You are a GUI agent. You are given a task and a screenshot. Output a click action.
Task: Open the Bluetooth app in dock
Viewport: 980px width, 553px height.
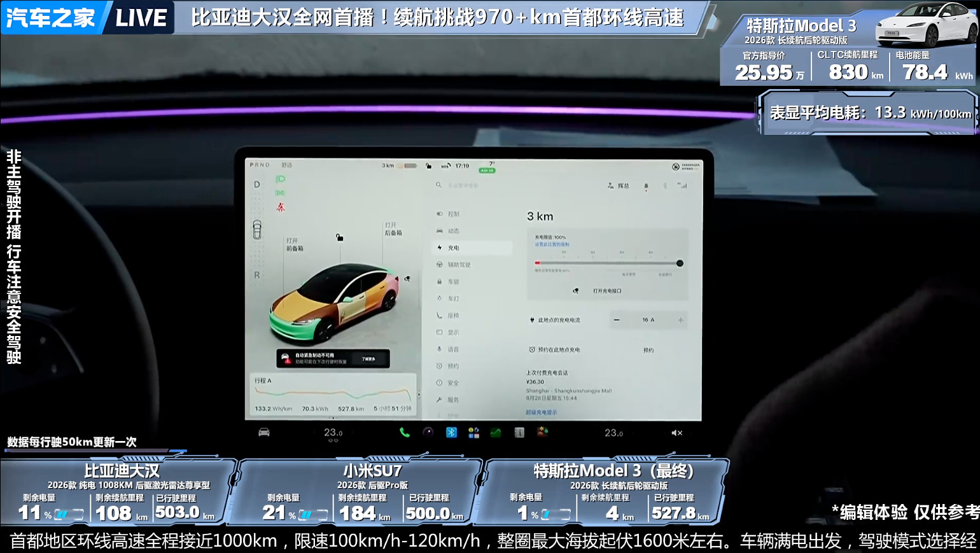coord(451,433)
